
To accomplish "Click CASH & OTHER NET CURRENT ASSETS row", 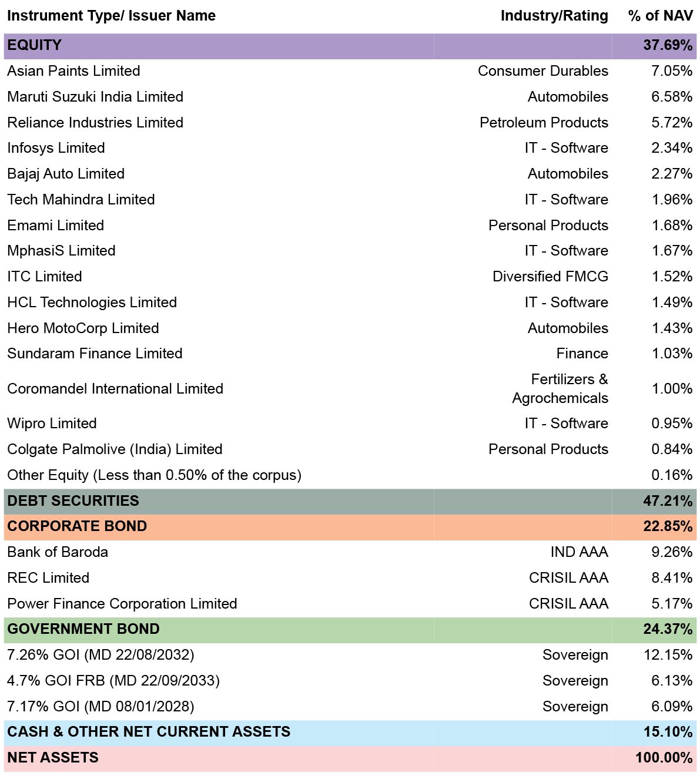I will (x=350, y=733).
